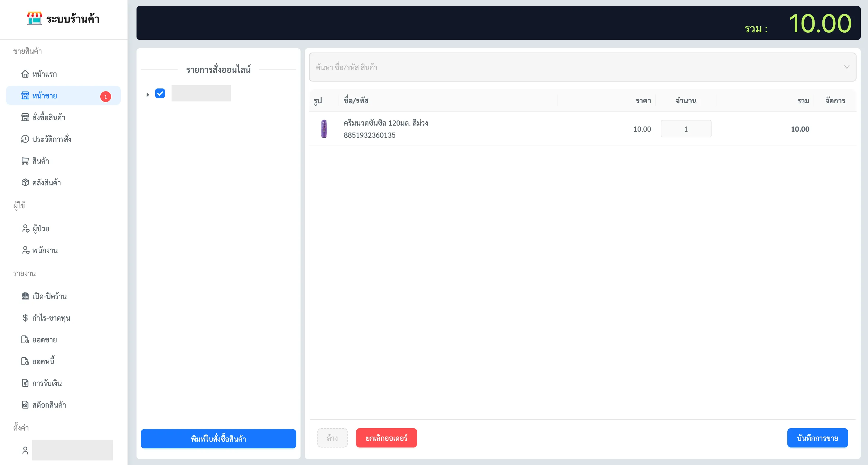The height and width of the screenshot is (465, 868).
Task: Click the stock report icon for สต๊อกสินค้า
Action: tap(25, 405)
